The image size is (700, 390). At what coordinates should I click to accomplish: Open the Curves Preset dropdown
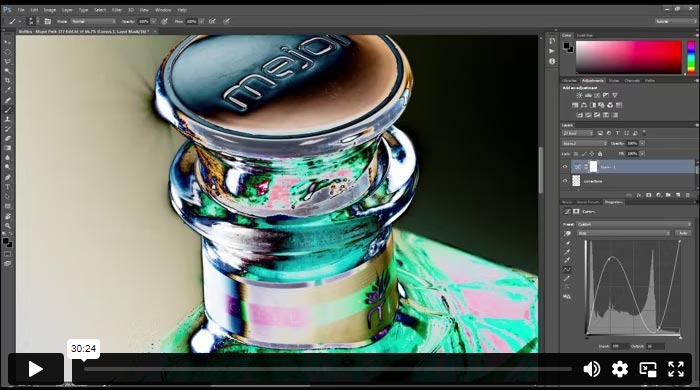click(x=633, y=224)
